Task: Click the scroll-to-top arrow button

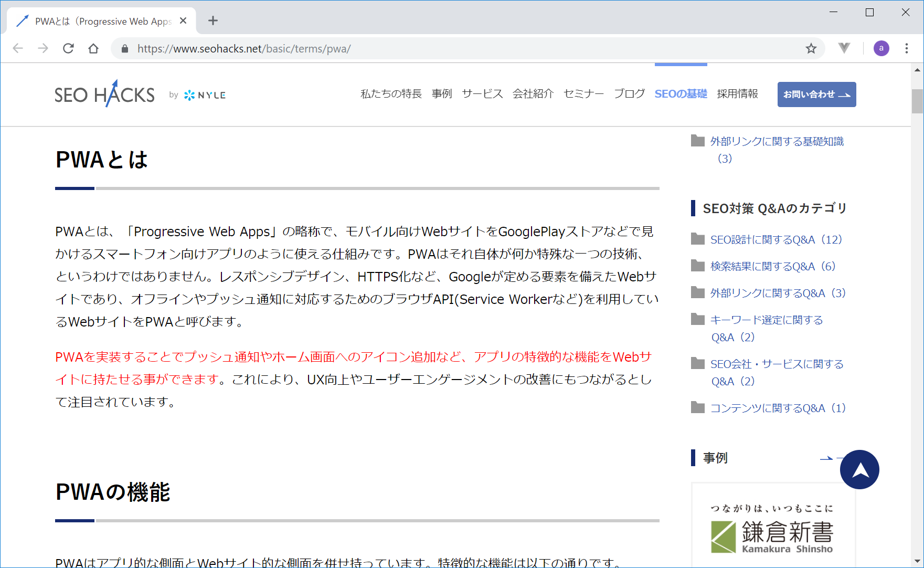Action: pos(859,469)
